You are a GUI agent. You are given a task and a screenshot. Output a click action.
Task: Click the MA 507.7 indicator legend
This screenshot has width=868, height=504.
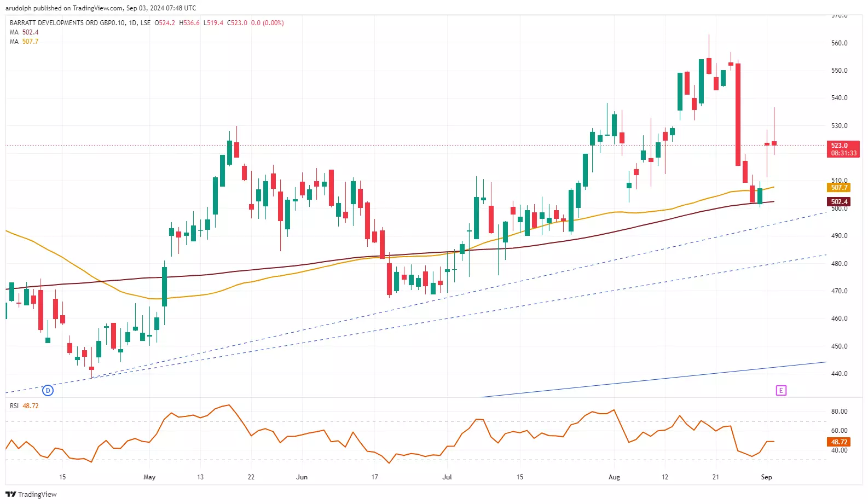tap(24, 42)
